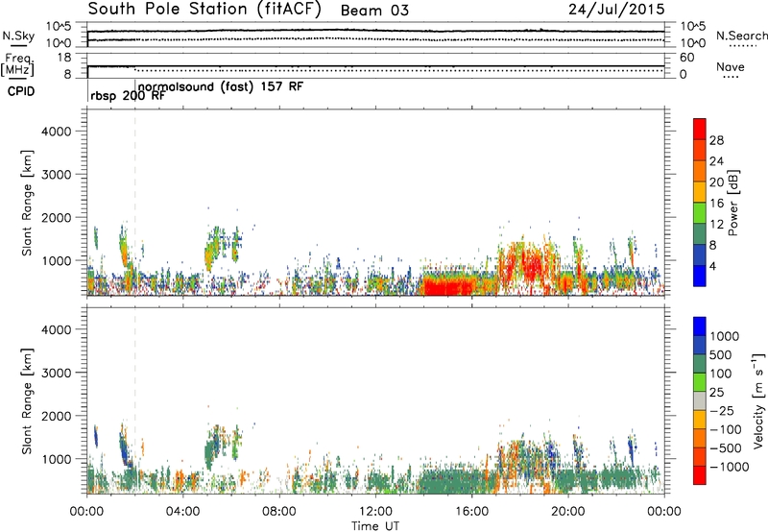Viewport: 768px width, 532px height.
Task: Click the bright blue bottom Power colorbar segment
Action: (x=700, y=276)
